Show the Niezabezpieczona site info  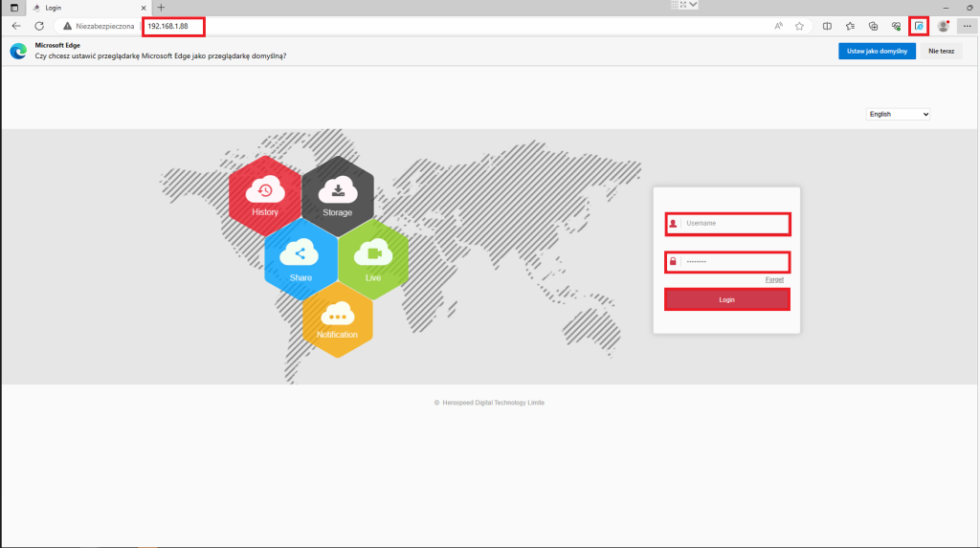pyautogui.click(x=100, y=26)
